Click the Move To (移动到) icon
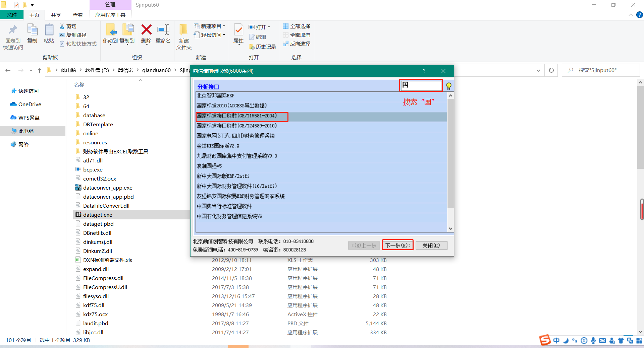 click(x=110, y=30)
